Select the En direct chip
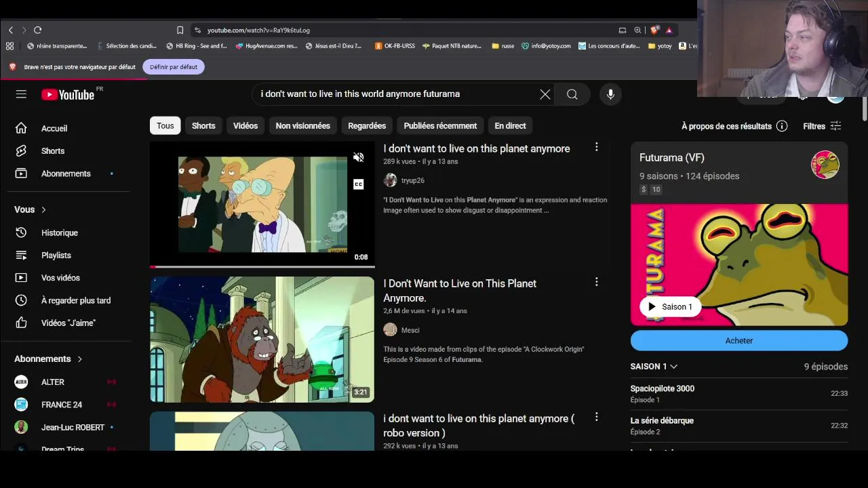This screenshot has width=868, height=488. tap(510, 126)
